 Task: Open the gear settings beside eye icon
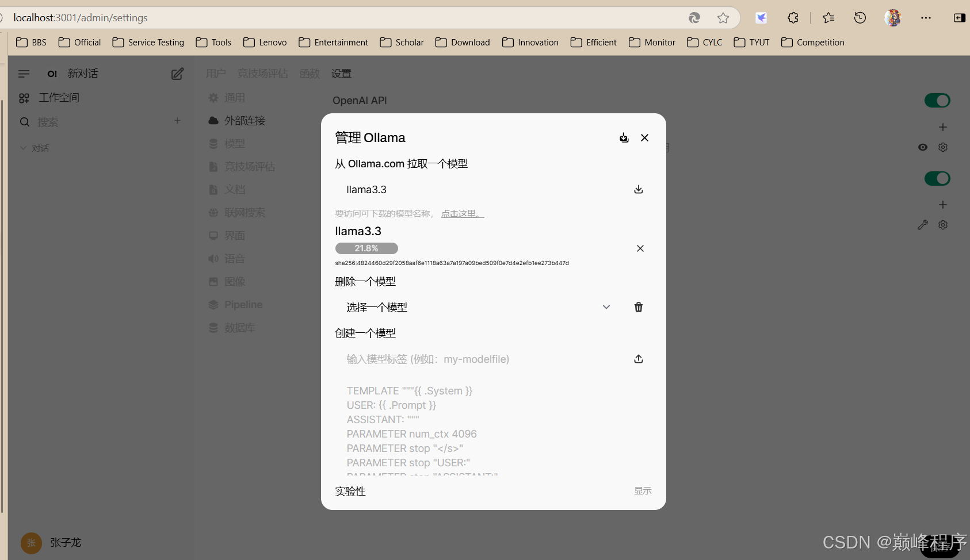942,147
